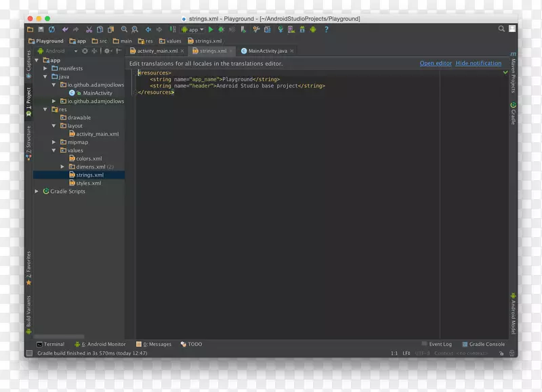542x392 pixels.
Task: Click the Open editor link in the banner
Action: (436, 63)
